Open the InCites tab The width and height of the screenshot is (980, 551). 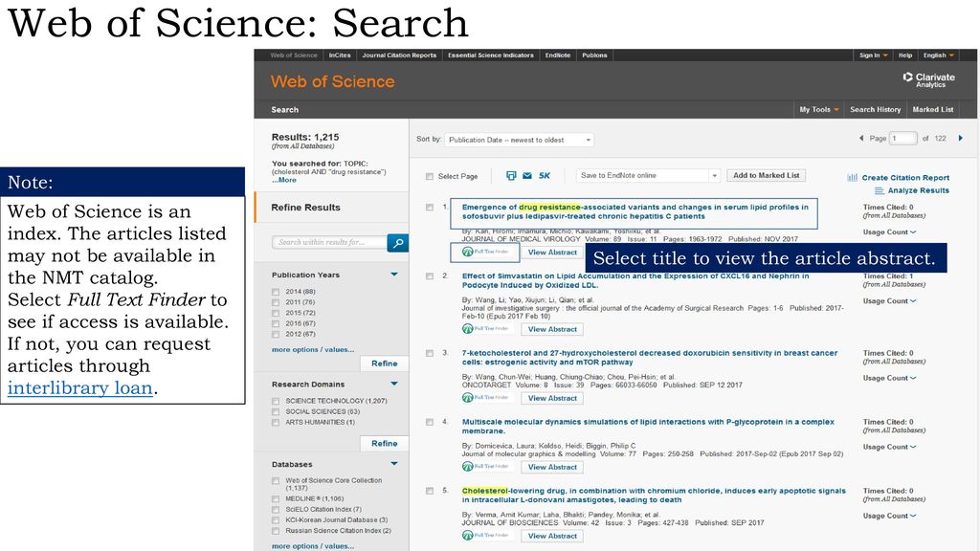point(340,55)
